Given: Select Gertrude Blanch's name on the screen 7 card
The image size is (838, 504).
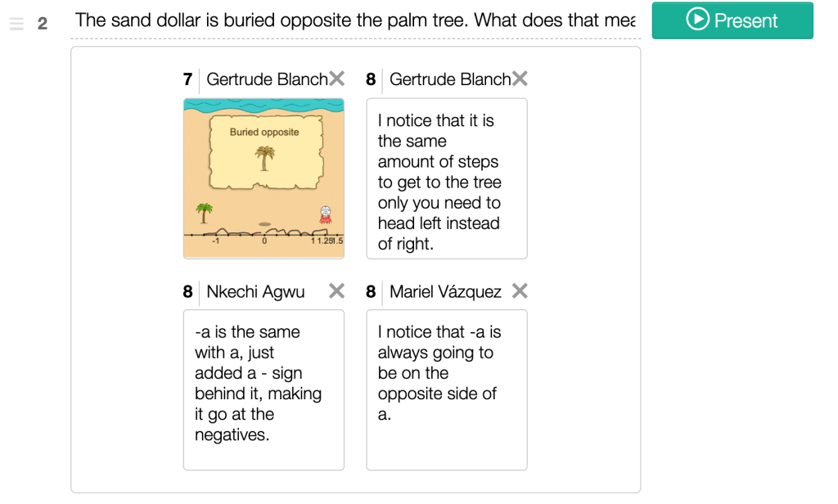Looking at the screenshot, I should [x=266, y=79].
